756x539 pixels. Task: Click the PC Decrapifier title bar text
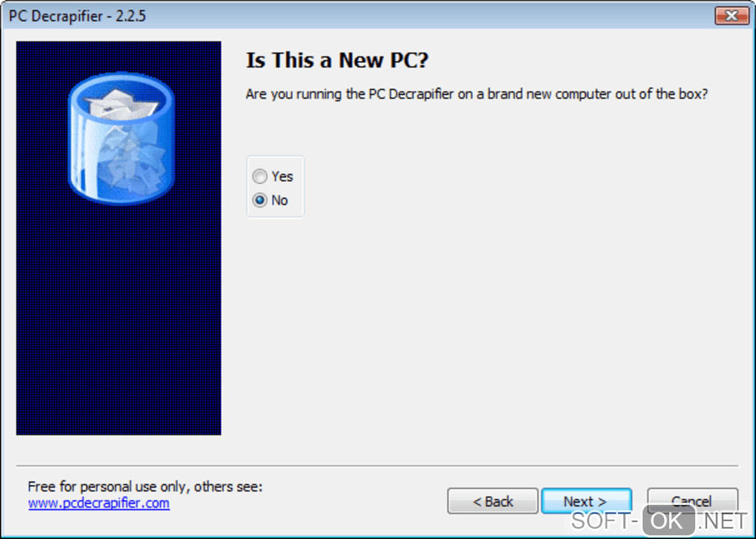coord(77,16)
